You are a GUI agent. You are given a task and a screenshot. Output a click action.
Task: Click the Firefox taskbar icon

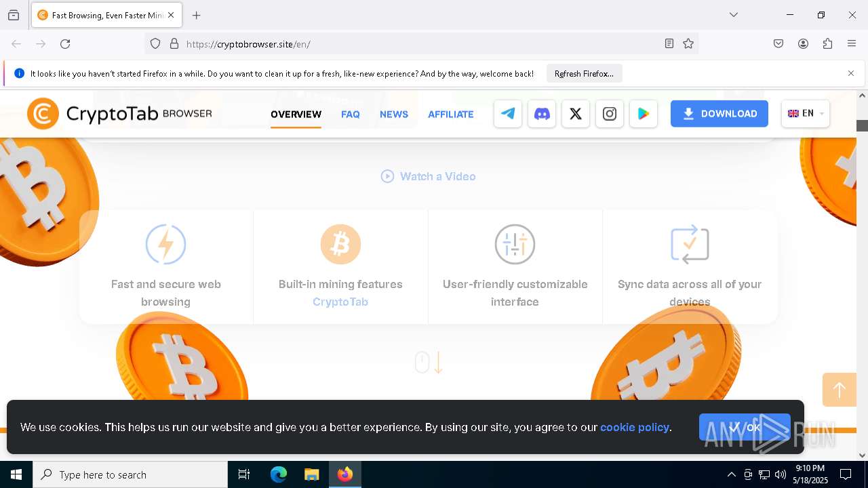pyautogui.click(x=345, y=474)
